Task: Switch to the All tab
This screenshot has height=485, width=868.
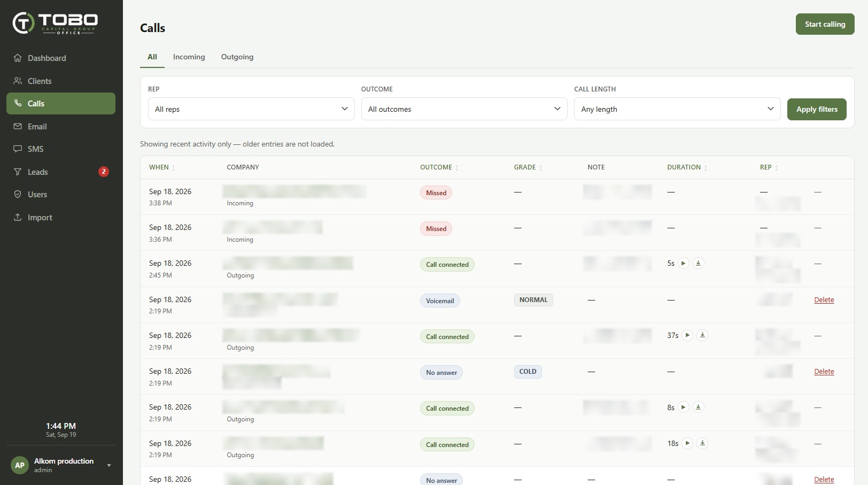Action: point(152,57)
